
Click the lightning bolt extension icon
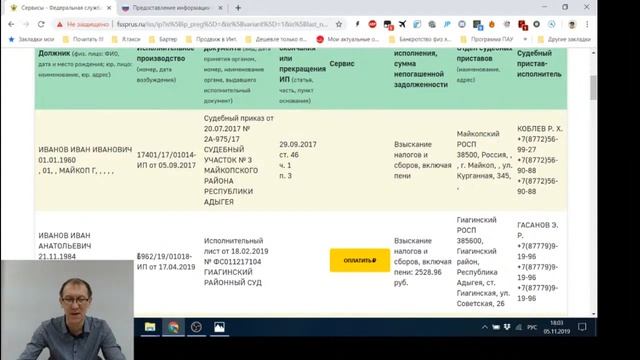pyautogui.click(x=358, y=24)
